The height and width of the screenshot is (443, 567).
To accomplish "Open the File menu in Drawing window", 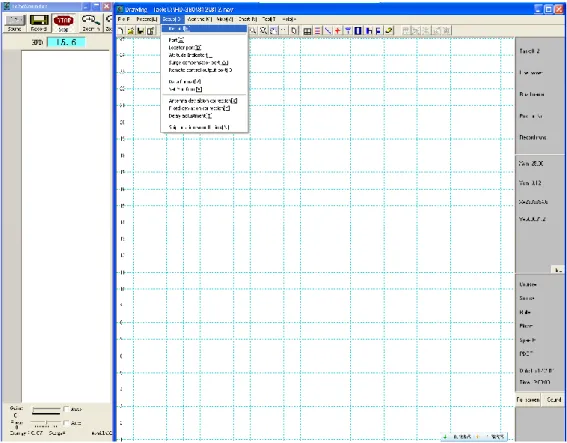I will click(124, 19).
